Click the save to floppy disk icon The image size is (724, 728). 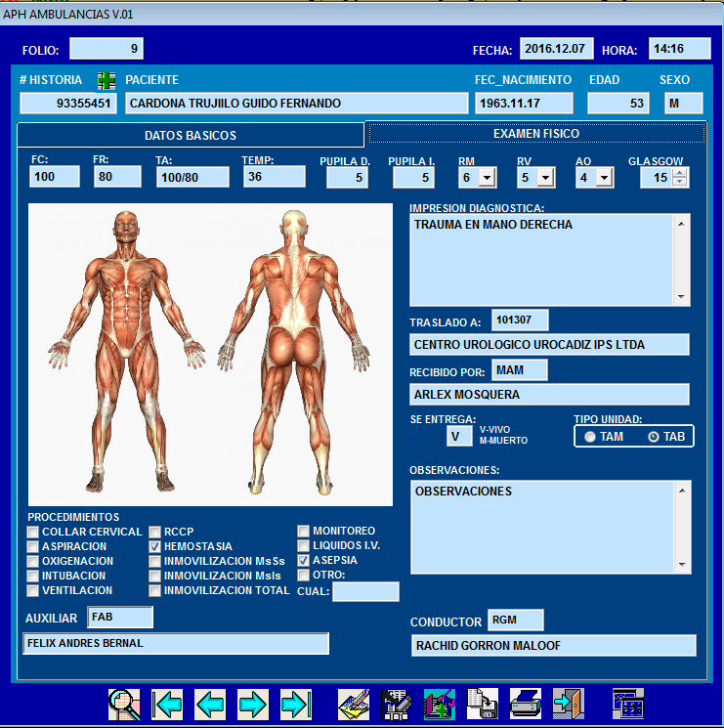pos(483,705)
